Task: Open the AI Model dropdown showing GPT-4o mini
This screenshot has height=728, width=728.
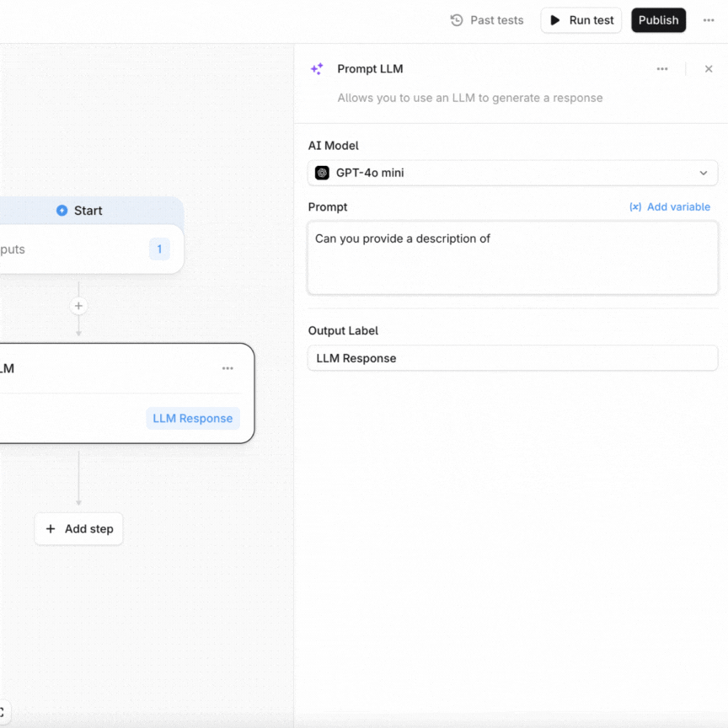Action: [x=512, y=173]
